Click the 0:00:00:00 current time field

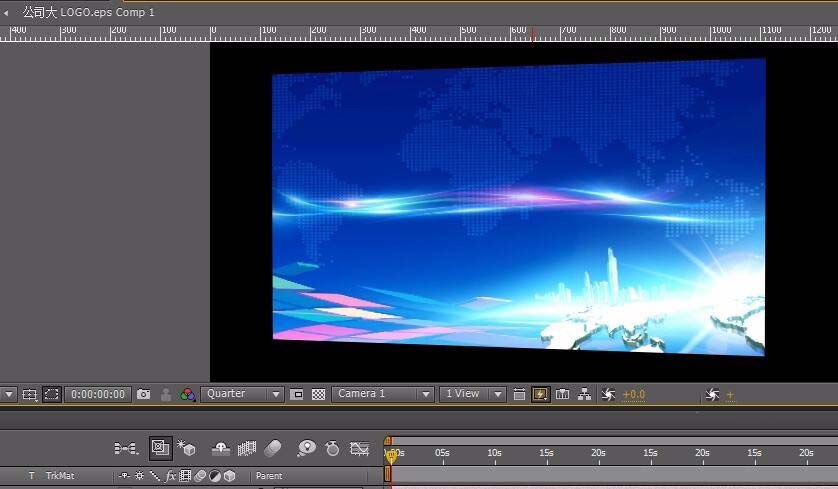pos(98,394)
